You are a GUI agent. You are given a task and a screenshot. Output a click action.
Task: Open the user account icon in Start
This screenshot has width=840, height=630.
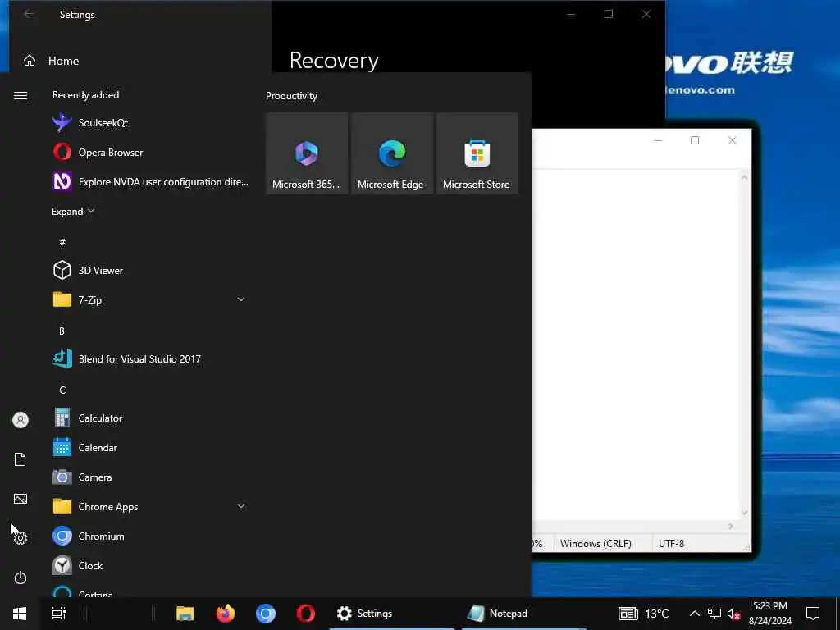[21, 420]
